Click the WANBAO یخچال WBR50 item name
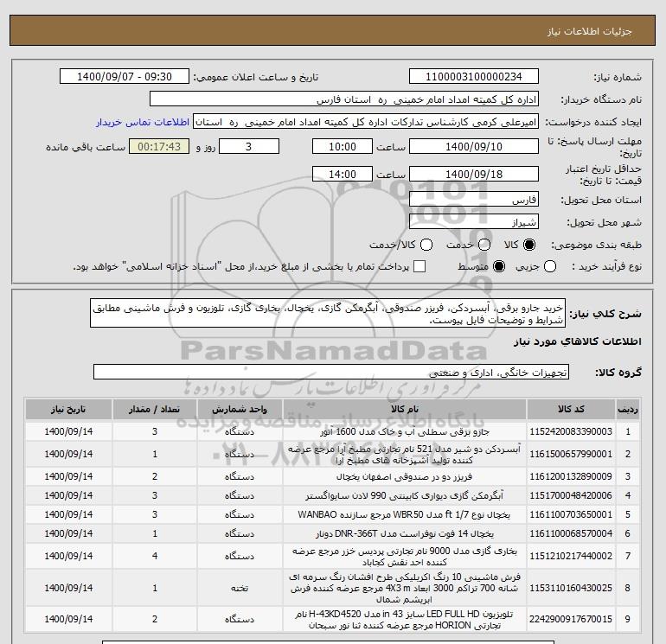Viewport: 666px width, 644px height. 405,514
